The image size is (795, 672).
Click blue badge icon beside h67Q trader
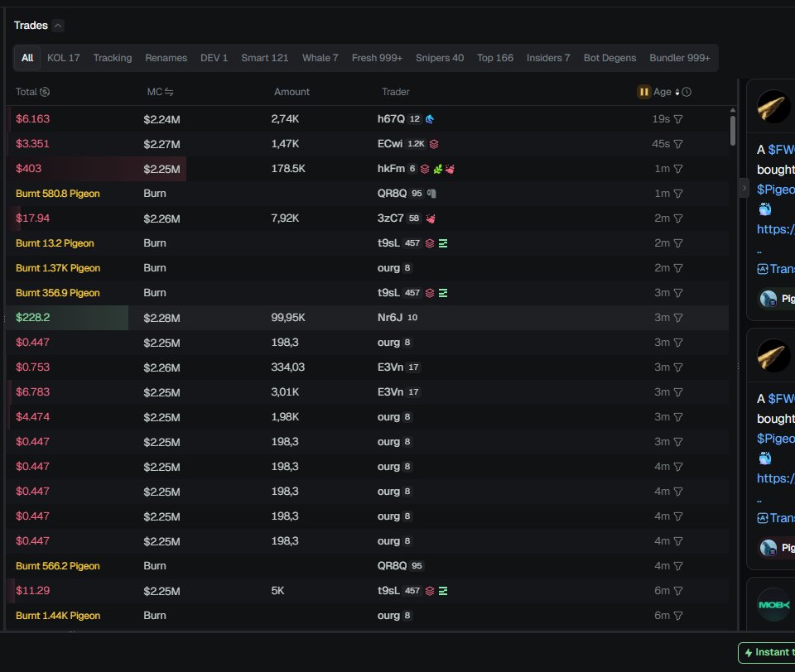point(430,119)
